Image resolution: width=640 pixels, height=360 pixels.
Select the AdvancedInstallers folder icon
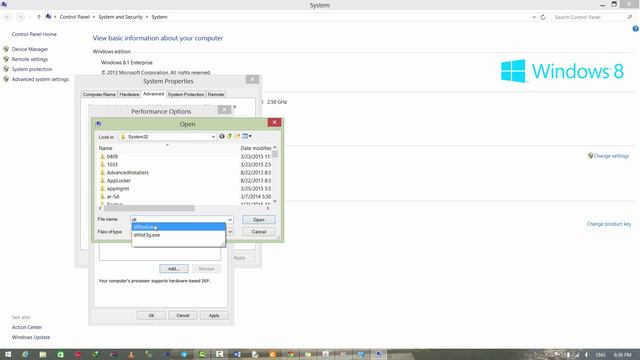coord(102,173)
